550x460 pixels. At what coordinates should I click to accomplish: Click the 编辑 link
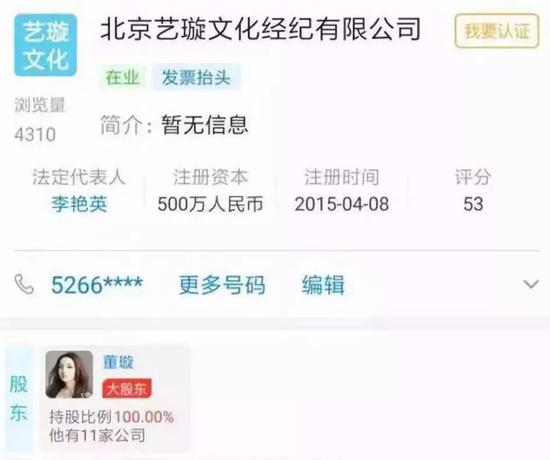(x=323, y=285)
